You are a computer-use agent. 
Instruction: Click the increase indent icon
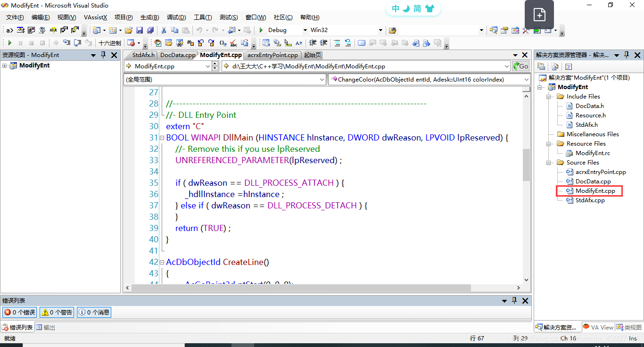point(324,42)
